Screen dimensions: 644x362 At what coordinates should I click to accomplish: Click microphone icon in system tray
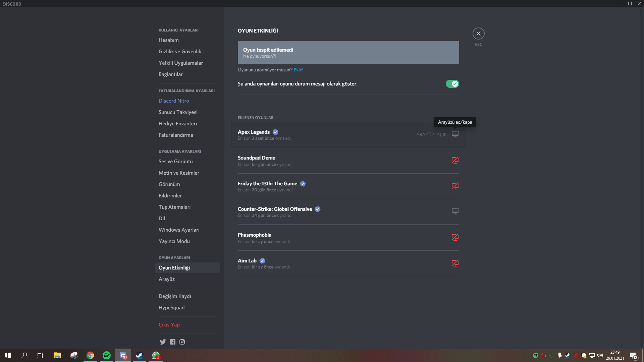click(x=559, y=355)
